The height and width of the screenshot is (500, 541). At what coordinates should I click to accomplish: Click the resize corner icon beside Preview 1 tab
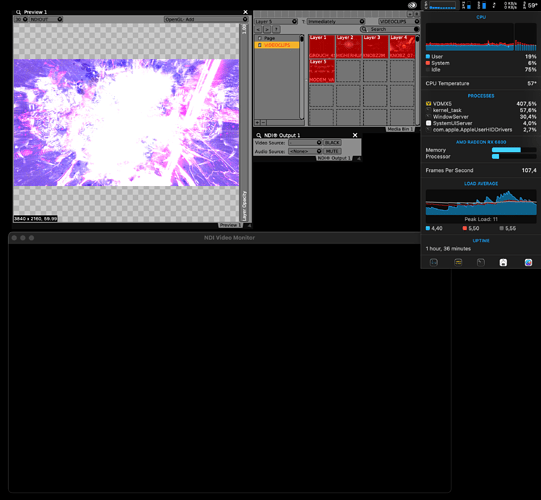249,226
